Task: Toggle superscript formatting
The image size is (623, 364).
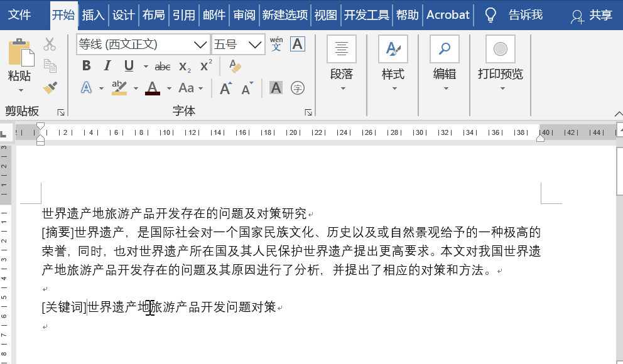Action: point(206,65)
